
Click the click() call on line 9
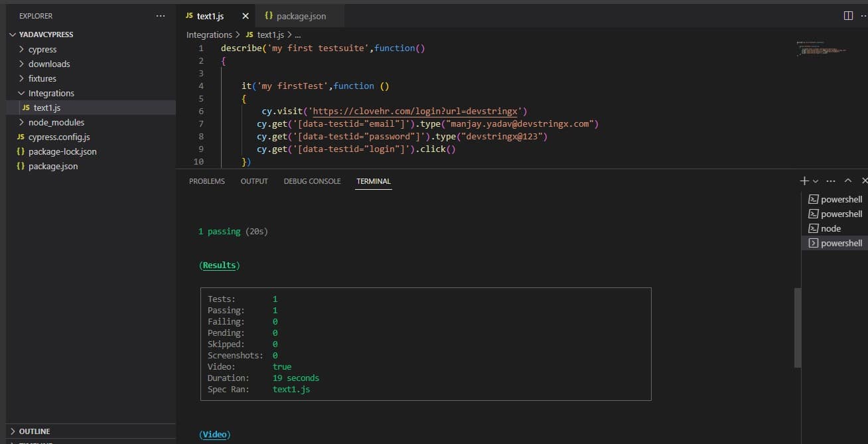439,149
